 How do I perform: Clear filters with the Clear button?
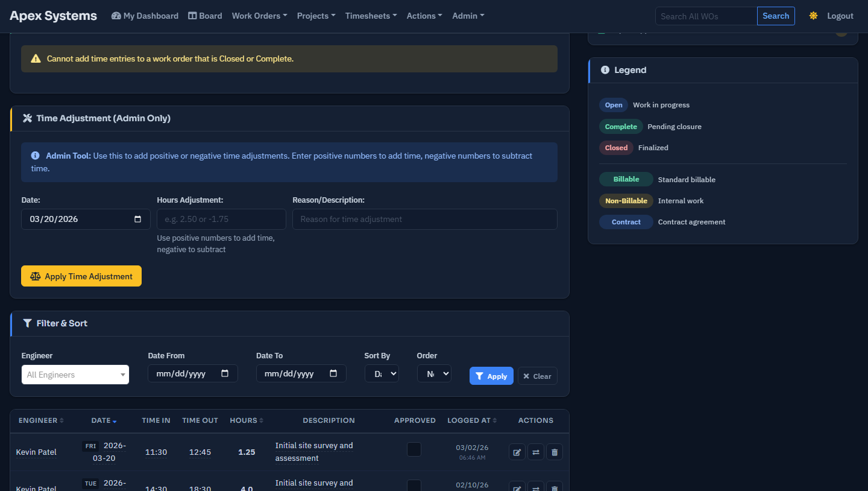537,376
